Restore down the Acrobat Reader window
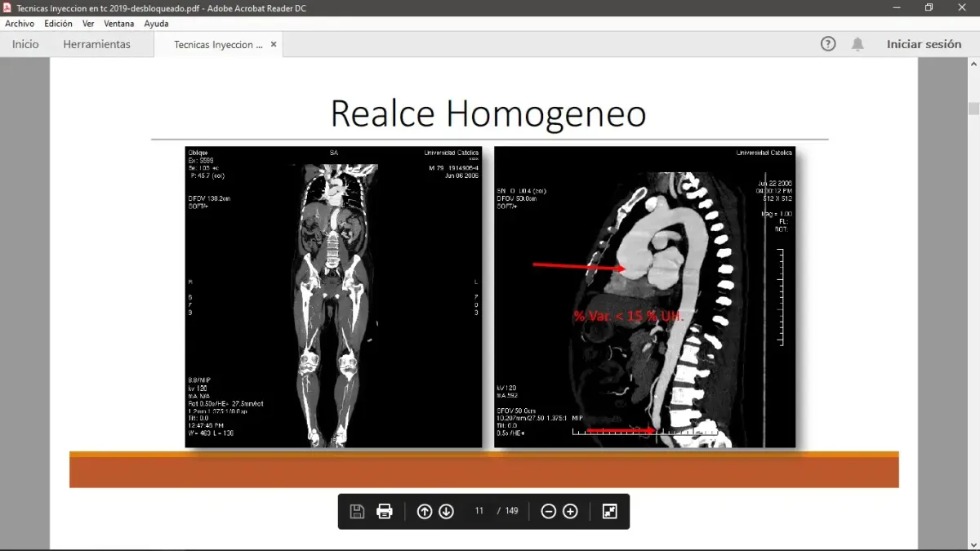980x551 pixels. [929, 7]
